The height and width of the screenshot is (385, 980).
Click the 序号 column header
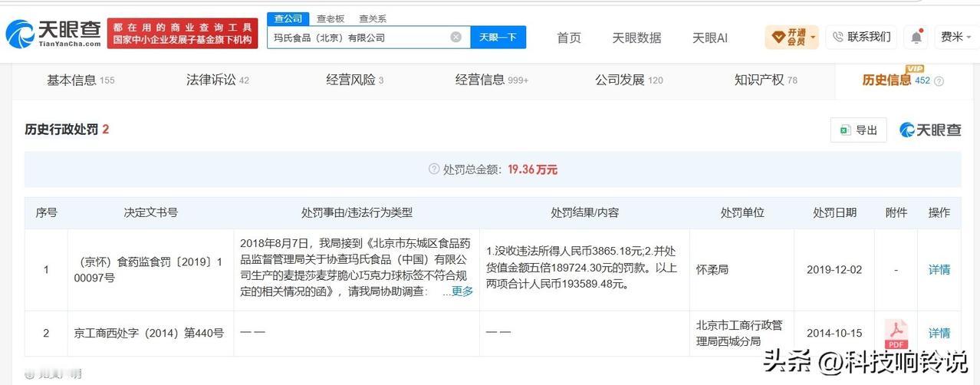(x=47, y=212)
